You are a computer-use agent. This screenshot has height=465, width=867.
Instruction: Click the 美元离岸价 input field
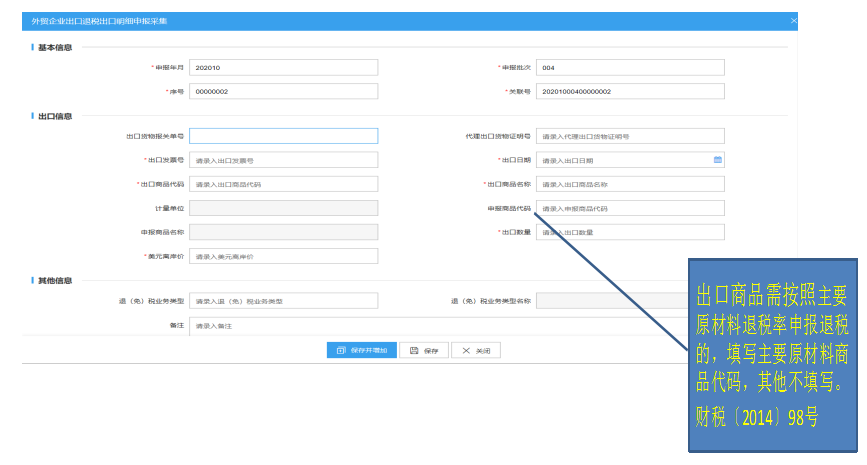(283, 256)
